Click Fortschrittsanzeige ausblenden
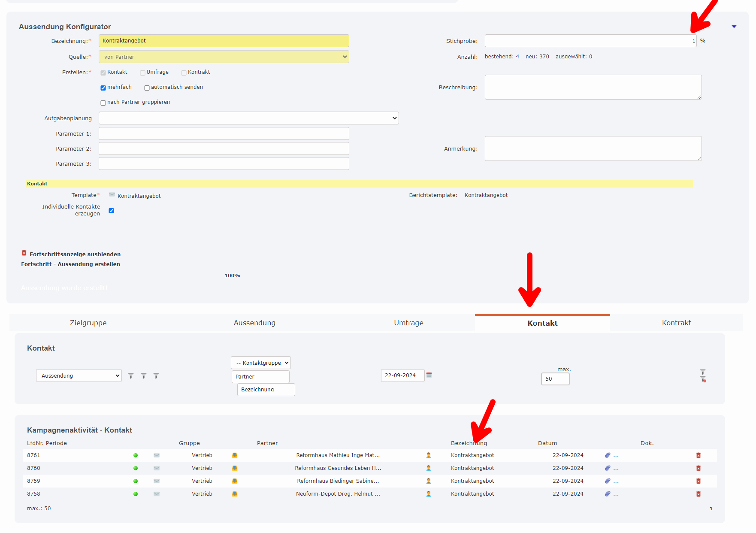Viewport: 756px width, 533px height. click(75, 254)
